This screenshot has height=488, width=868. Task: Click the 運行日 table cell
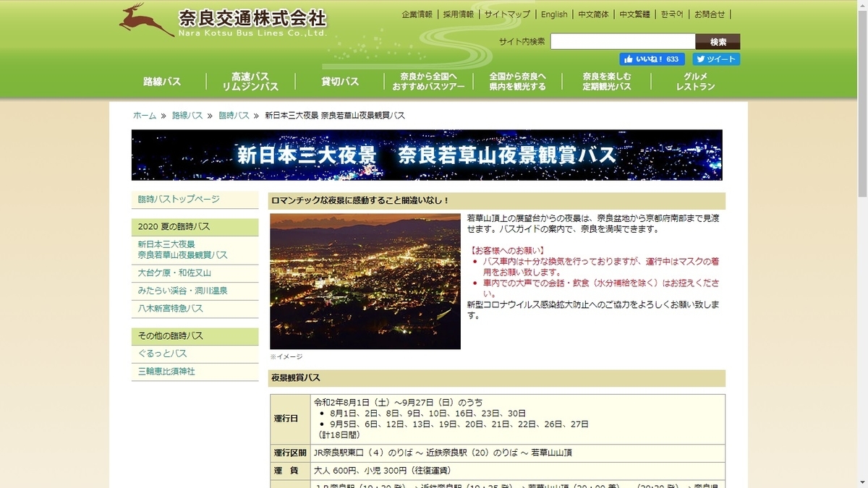[x=291, y=419]
